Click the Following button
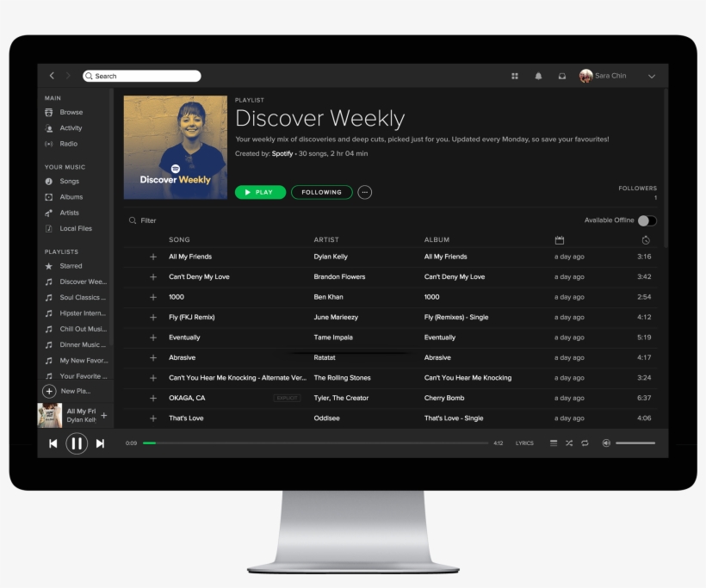 click(321, 192)
